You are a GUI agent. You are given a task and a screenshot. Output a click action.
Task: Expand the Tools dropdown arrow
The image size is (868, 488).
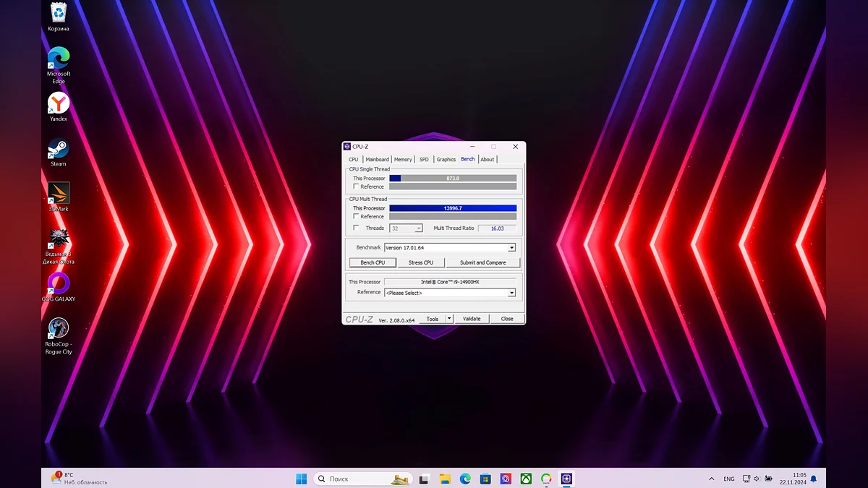tap(449, 319)
